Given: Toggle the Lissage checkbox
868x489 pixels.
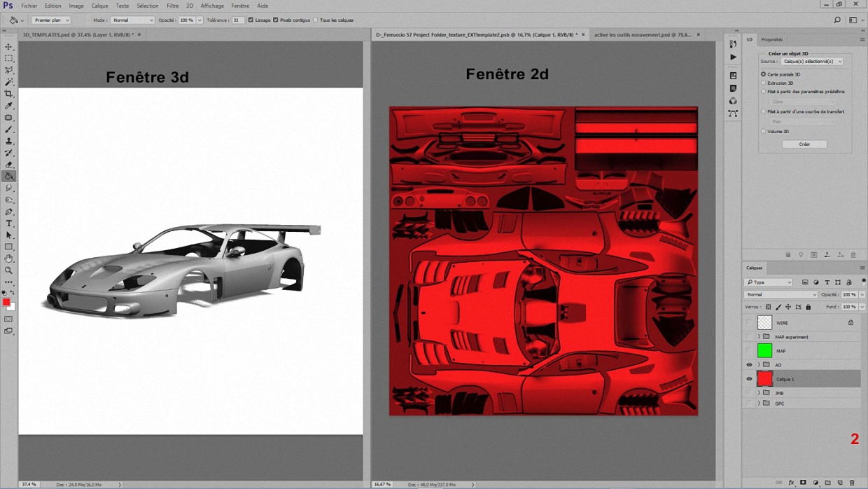Looking at the screenshot, I should pos(251,20).
